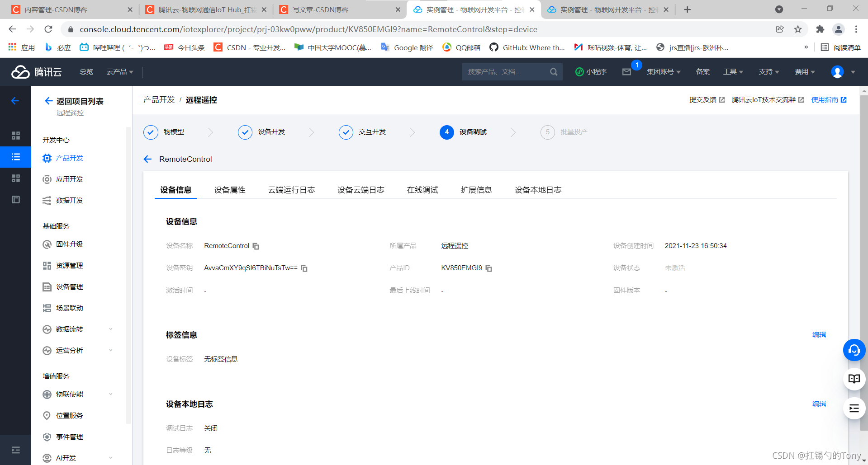Return to project list via 返回项目列表

click(74, 101)
